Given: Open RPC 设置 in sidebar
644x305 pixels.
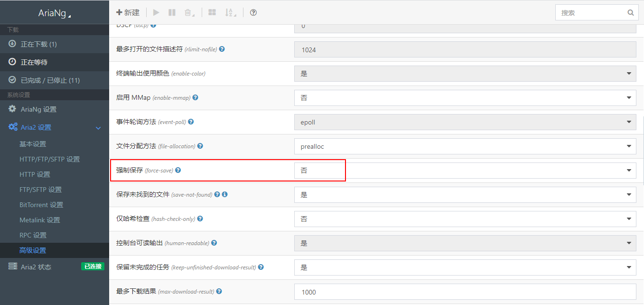Looking at the screenshot, I should pyautogui.click(x=33, y=235).
